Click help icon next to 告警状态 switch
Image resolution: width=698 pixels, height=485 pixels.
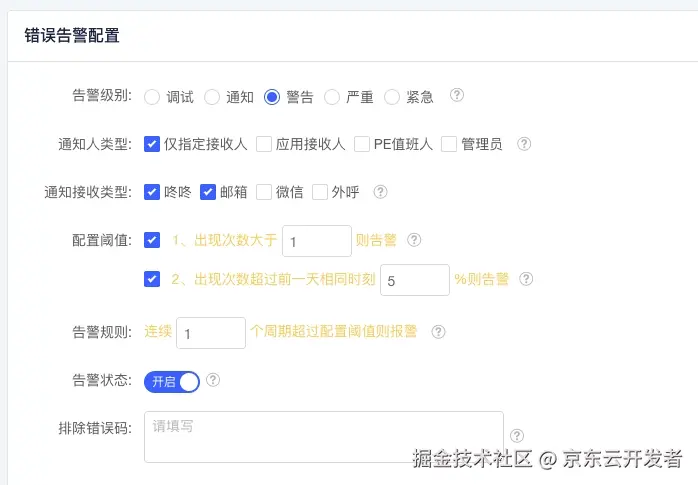tap(213, 380)
